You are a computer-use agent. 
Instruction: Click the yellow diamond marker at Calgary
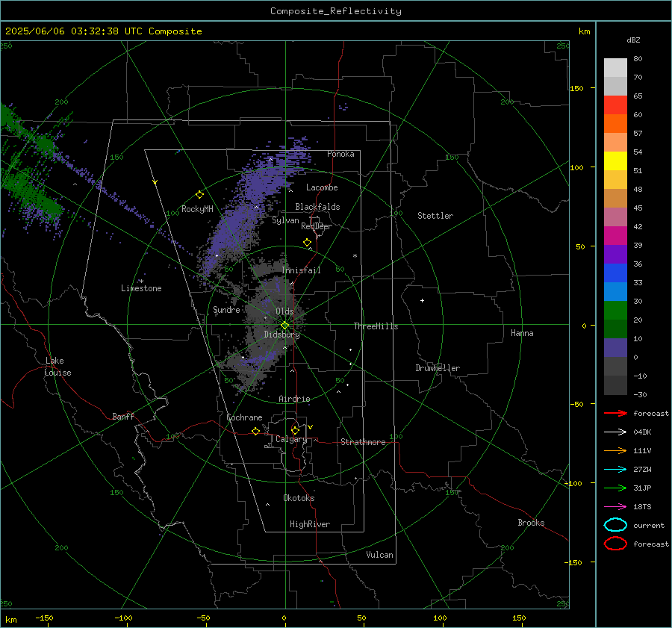pyautogui.click(x=295, y=430)
